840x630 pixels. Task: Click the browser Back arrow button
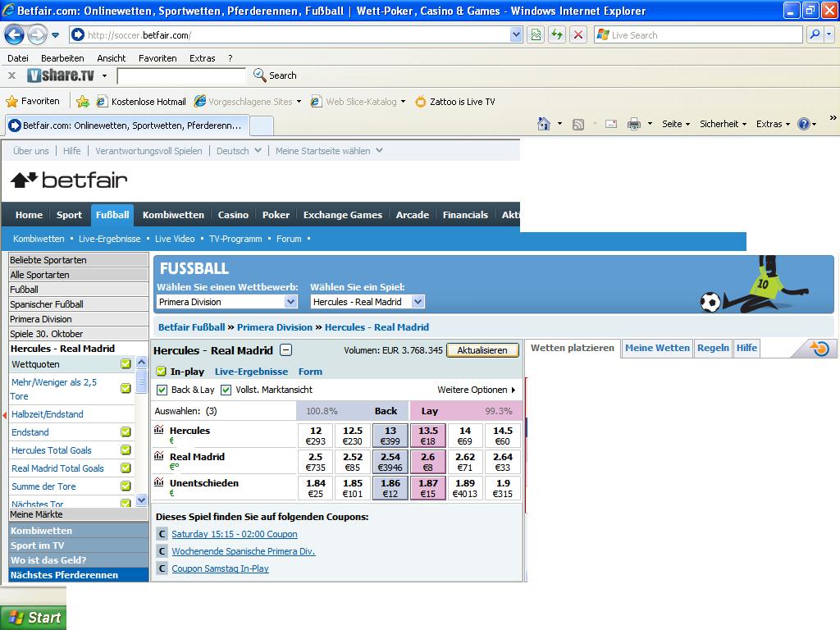pos(15,35)
